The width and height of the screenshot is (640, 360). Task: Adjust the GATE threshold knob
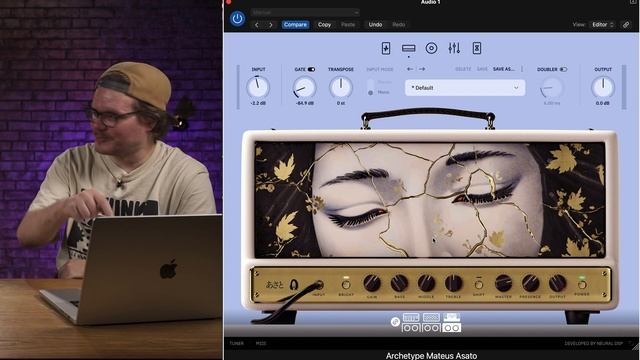pyautogui.click(x=304, y=87)
